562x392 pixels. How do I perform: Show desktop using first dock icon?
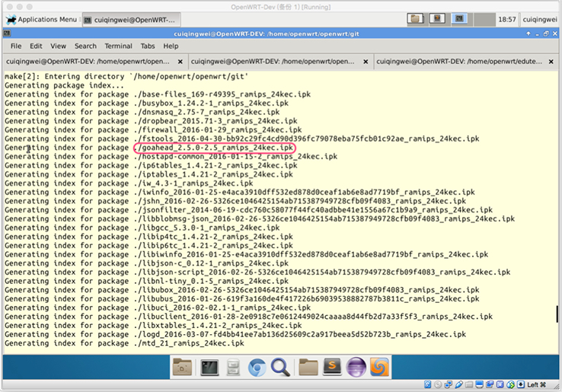point(184,368)
